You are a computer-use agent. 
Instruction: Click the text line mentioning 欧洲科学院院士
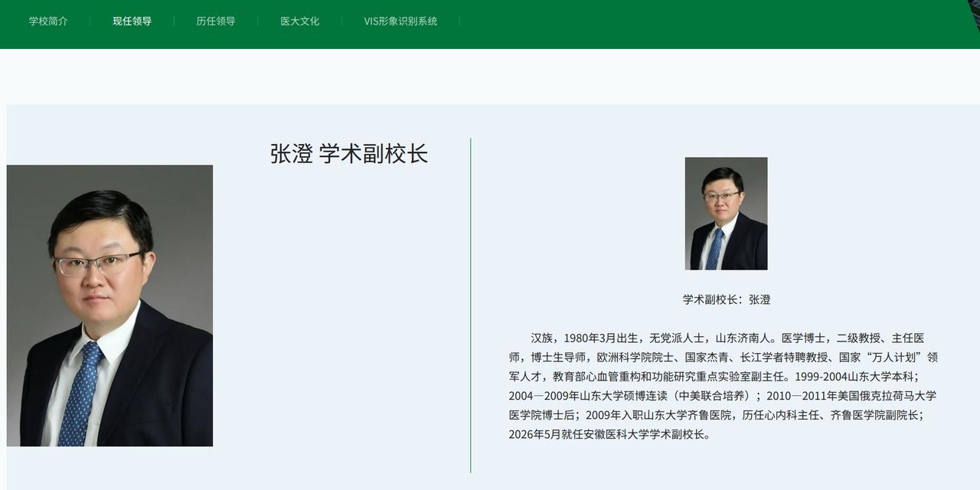(724, 357)
